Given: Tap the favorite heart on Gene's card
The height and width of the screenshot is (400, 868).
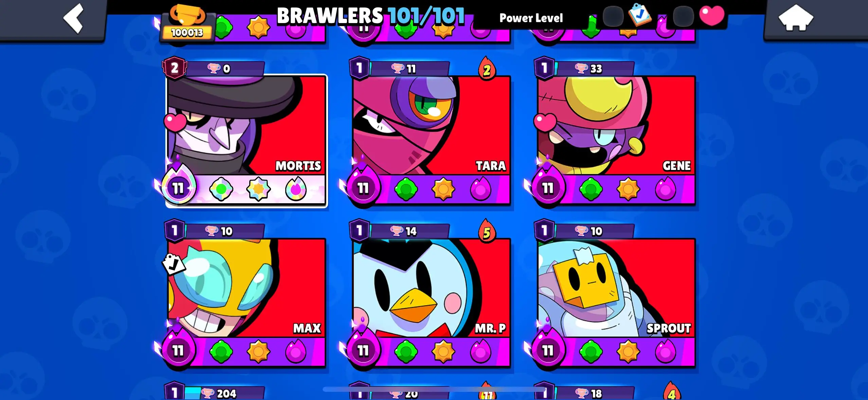Looking at the screenshot, I should pyautogui.click(x=545, y=122).
